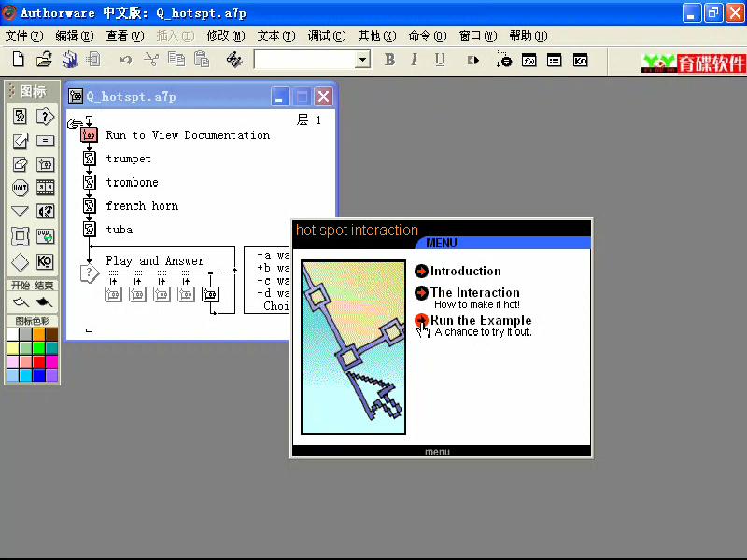Select the Display icon in palette

pyautogui.click(x=20, y=117)
